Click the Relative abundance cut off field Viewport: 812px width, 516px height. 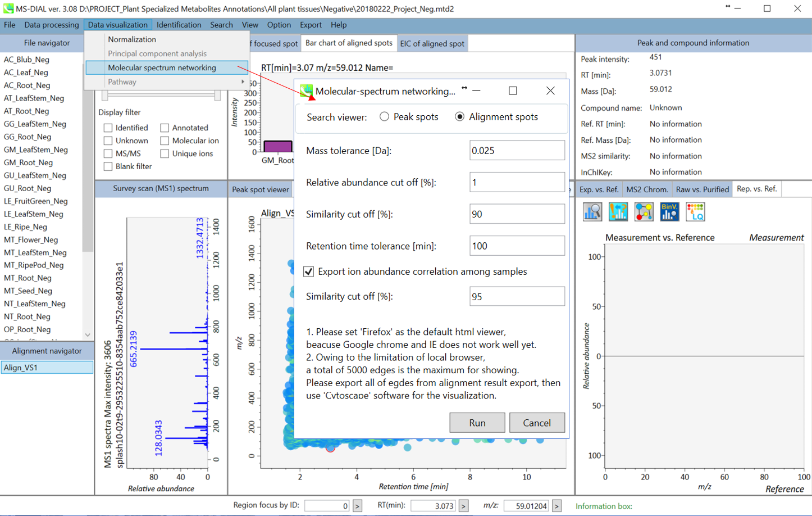click(x=517, y=182)
